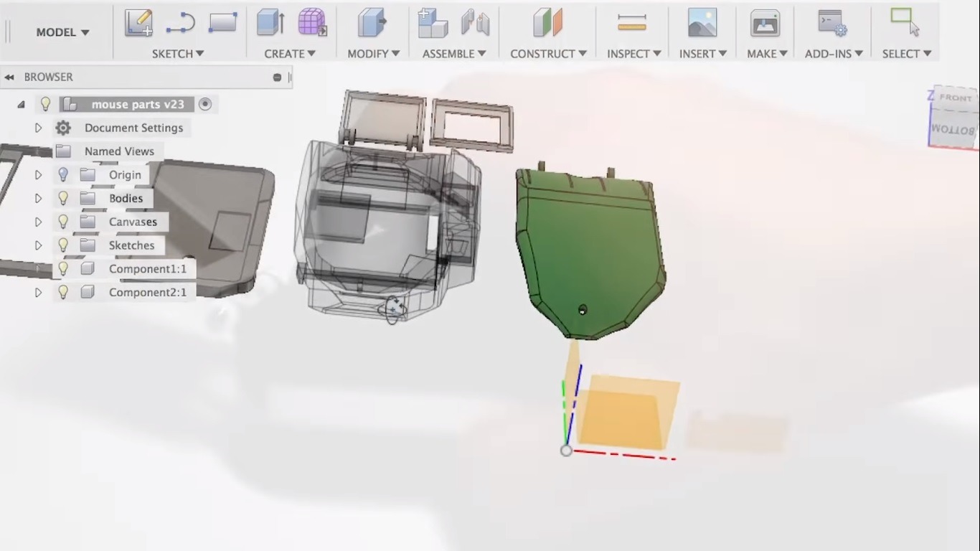Viewport: 980px width, 551px height.
Task: Select the Scripts and Add-Ins icon
Action: [832, 22]
